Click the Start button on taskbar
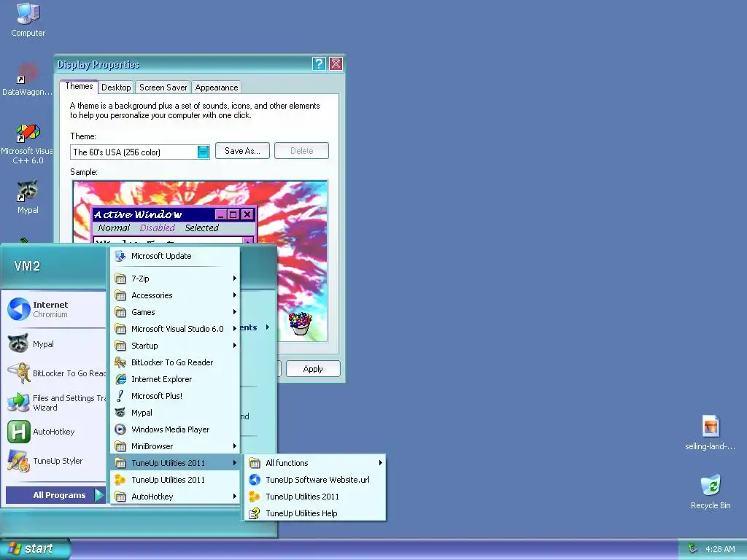The width and height of the screenshot is (747, 560). pos(34,548)
